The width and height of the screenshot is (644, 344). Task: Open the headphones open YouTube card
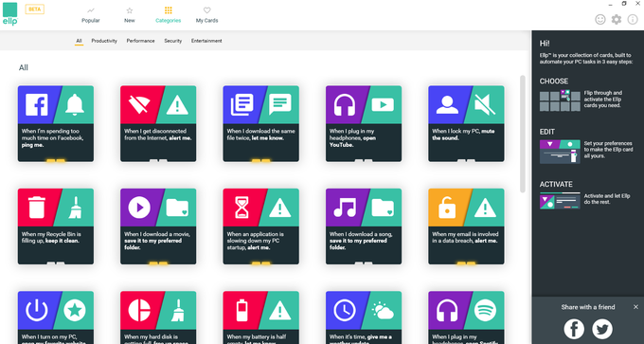pyautogui.click(x=364, y=124)
